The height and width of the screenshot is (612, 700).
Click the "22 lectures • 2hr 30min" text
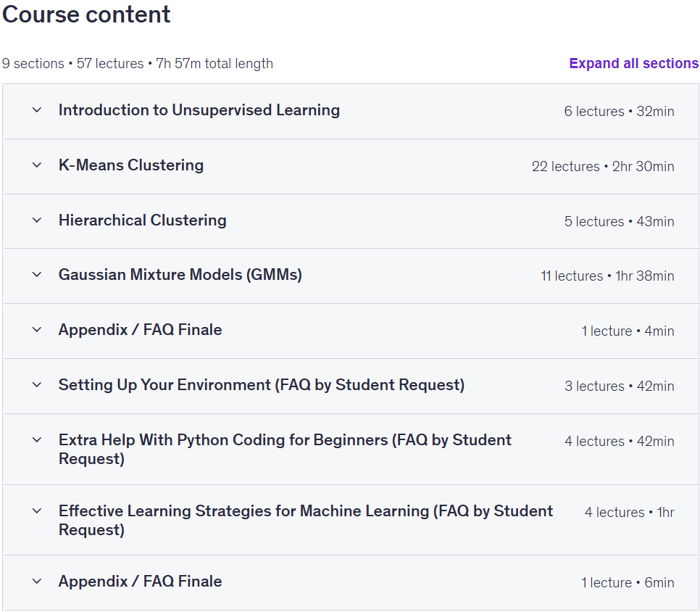(603, 167)
